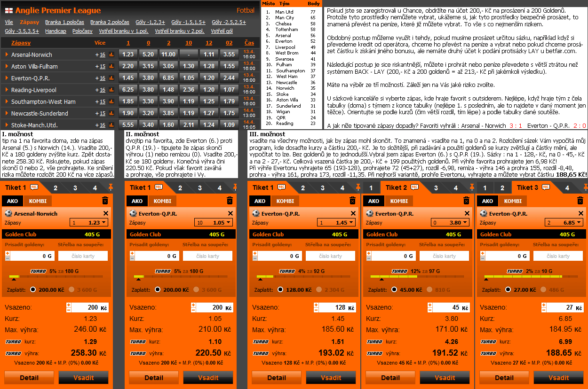Choose the 2 304 G payment option
Image resolution: width=588 pixels, height=389 pixels.
click(x=320, y=289)
